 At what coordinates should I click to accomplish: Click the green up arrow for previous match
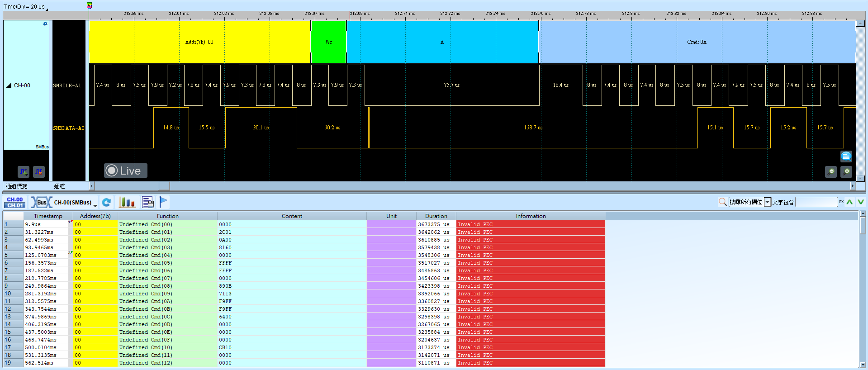pyautogui.click(x=849, y=202)
